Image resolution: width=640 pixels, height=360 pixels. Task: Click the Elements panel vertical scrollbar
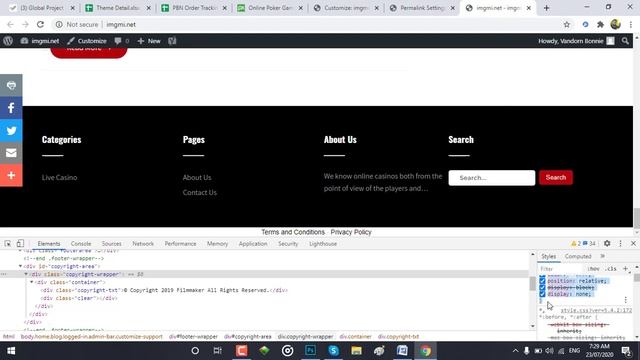pyautogui.click(x=532, y=284)
